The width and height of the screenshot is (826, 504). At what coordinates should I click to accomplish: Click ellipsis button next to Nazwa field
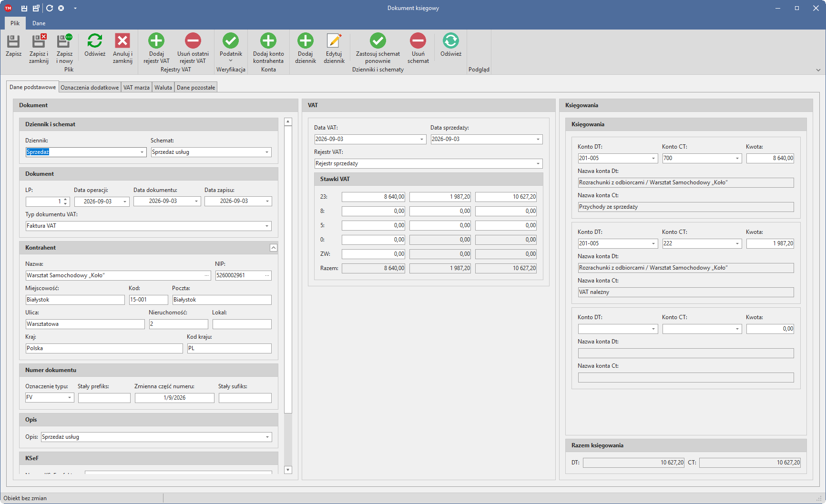207,275
